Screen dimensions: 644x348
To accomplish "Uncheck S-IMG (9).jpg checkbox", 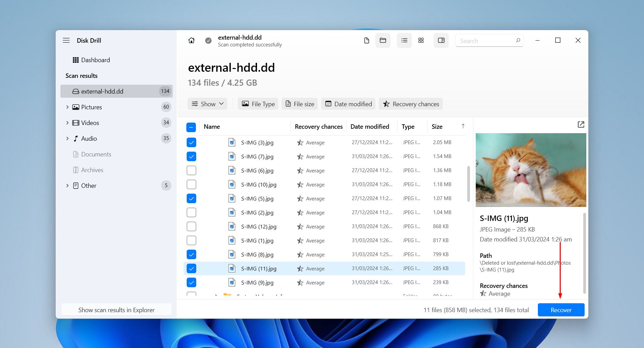I will [x=191, y=282].
